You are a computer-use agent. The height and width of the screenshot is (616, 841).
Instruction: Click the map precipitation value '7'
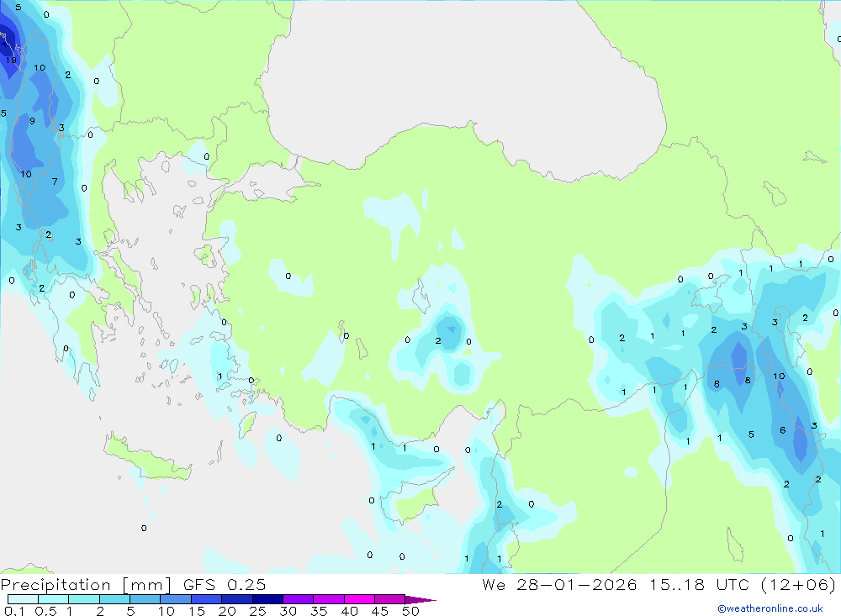click(x=55, y=182)
